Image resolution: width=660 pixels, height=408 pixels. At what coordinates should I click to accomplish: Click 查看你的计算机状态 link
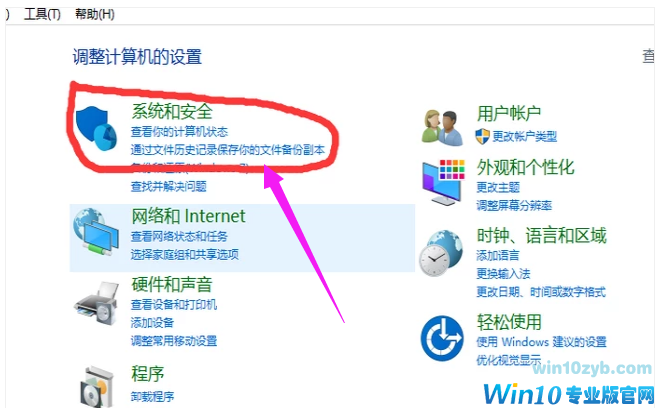coord(179,132)
